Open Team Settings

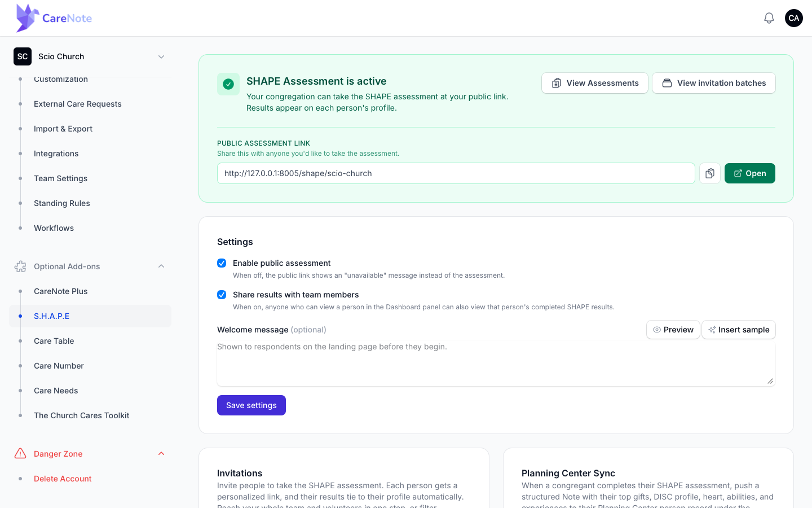point(60,178)
